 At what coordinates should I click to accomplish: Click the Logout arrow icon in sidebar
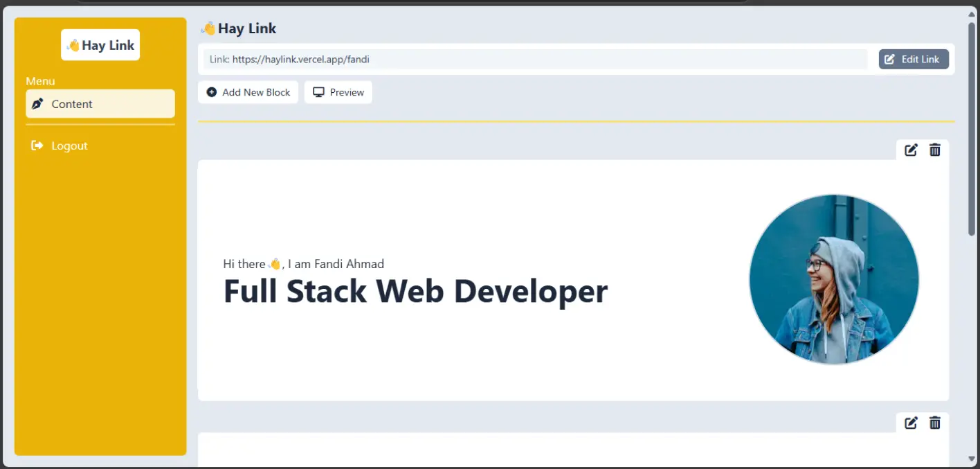coord(37,145)
